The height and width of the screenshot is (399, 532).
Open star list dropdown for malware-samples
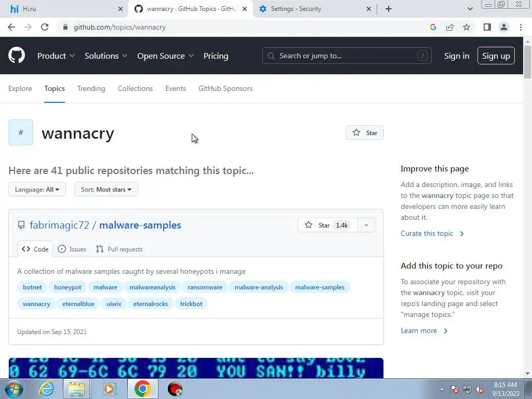(366, 225)
